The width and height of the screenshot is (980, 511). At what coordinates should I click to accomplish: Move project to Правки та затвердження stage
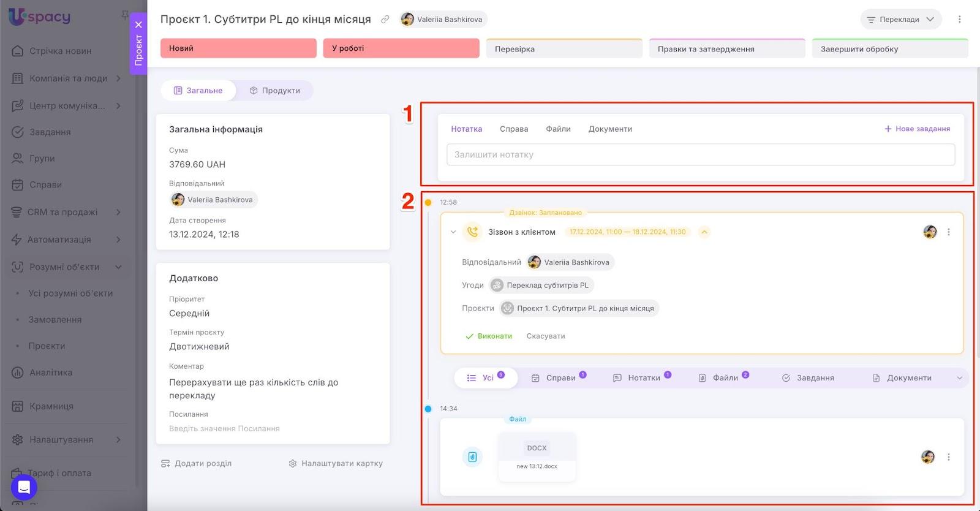727,48
